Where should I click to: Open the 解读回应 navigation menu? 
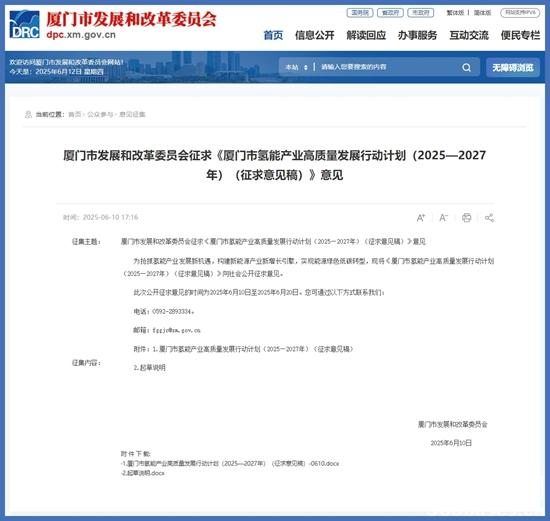click(366, 35)
